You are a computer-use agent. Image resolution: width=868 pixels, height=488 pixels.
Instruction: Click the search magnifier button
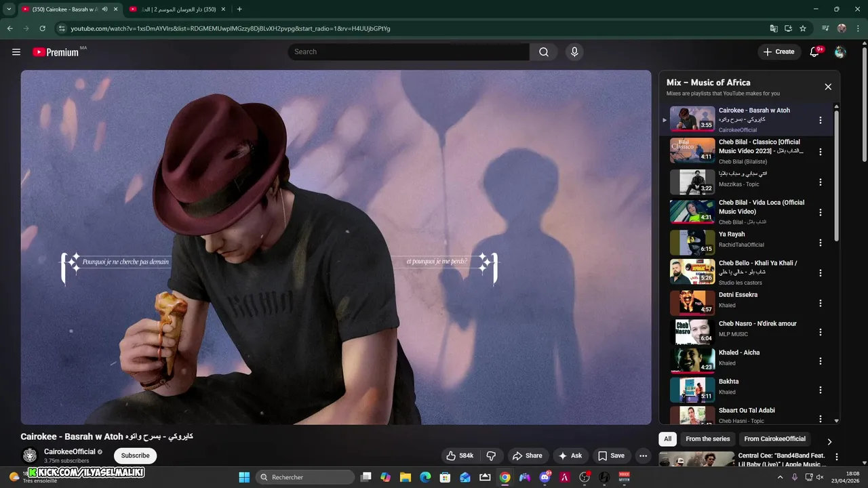pyautogui.click(x=544, y=52)
